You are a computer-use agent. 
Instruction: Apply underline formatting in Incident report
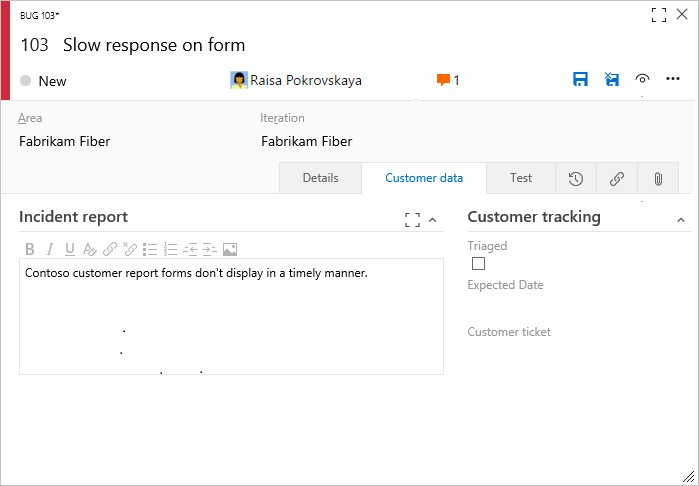click(x=70, y=249)
